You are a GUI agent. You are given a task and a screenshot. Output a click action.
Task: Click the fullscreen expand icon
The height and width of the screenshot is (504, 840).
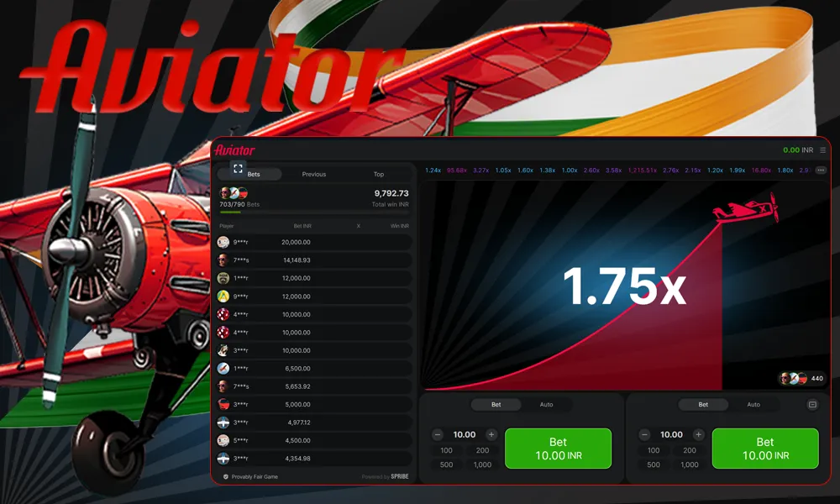238,169
